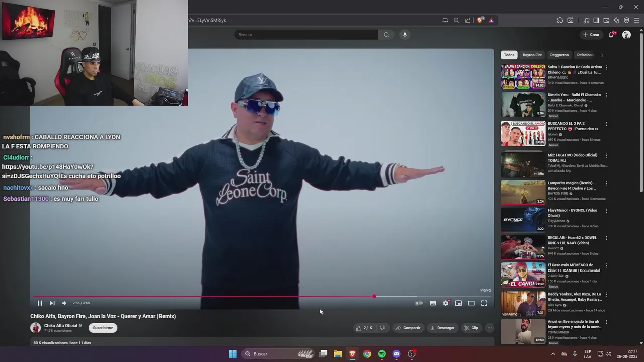The height and width of the screenshot is (362, 644).
Task: Open the Compartir share button
Action: [x=408, y=328]
